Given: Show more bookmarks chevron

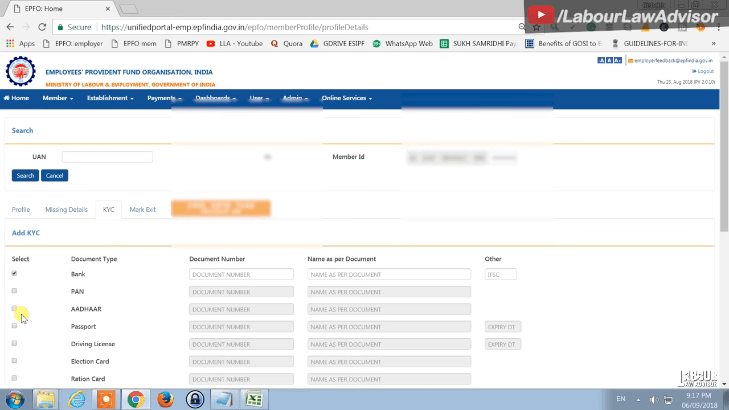Looking at the screenshot, I should tap(714, 43).
